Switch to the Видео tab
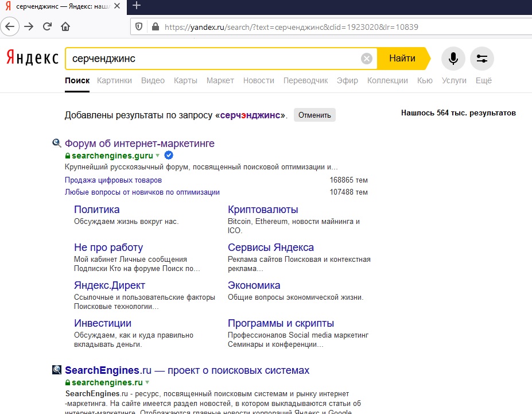 point(153,80)
